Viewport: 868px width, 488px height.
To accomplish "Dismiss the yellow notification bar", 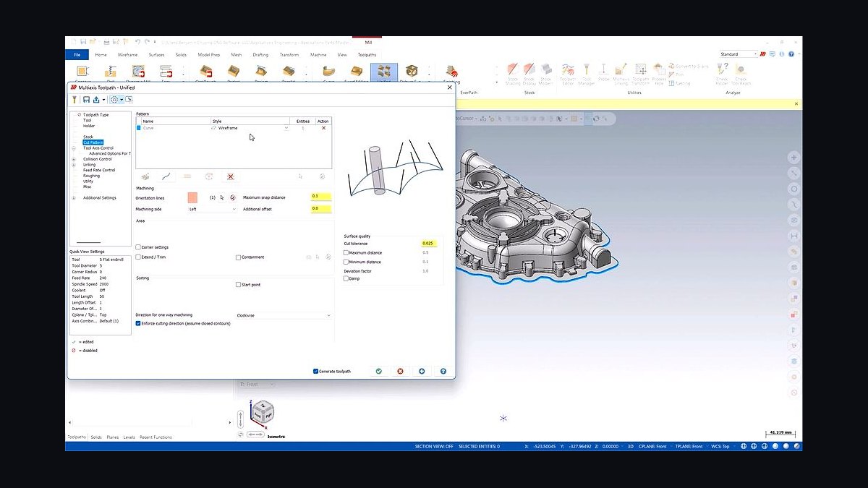I will pyautogui.click(x=796, y=104).
